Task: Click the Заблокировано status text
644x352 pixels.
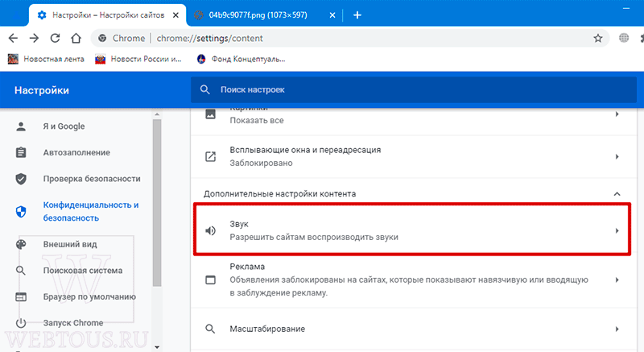Action: point(261,163)
